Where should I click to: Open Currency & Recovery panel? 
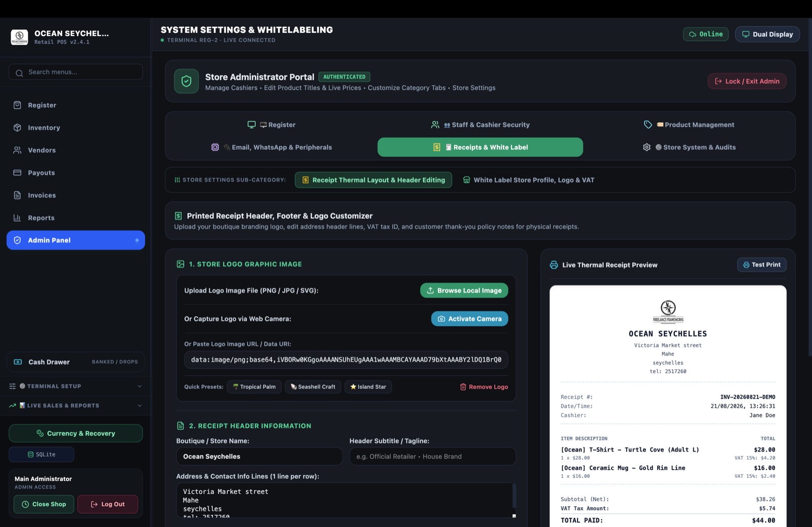click(76, 433)
